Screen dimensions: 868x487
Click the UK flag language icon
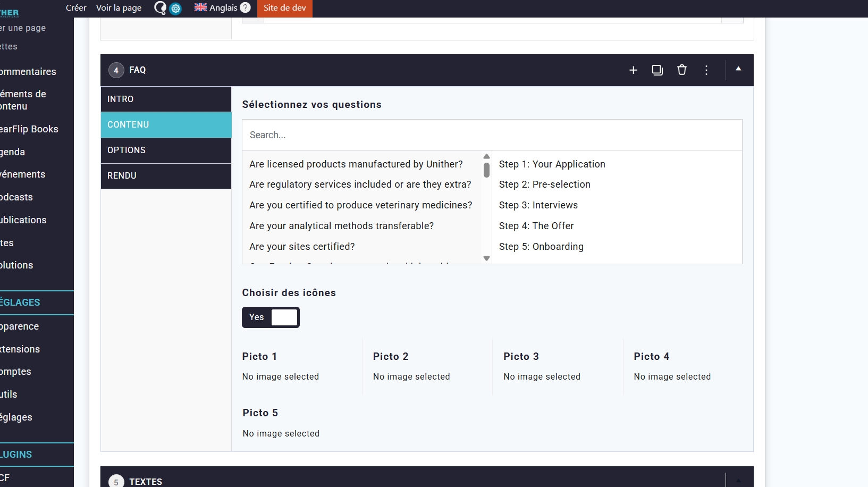point(200,7)
